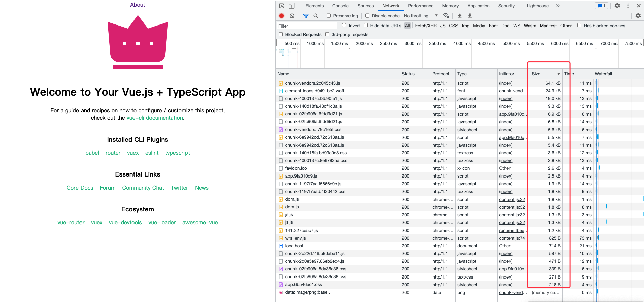Sort by the Status column header
Viewport: 644px width, 302px height.
[415, 74]
